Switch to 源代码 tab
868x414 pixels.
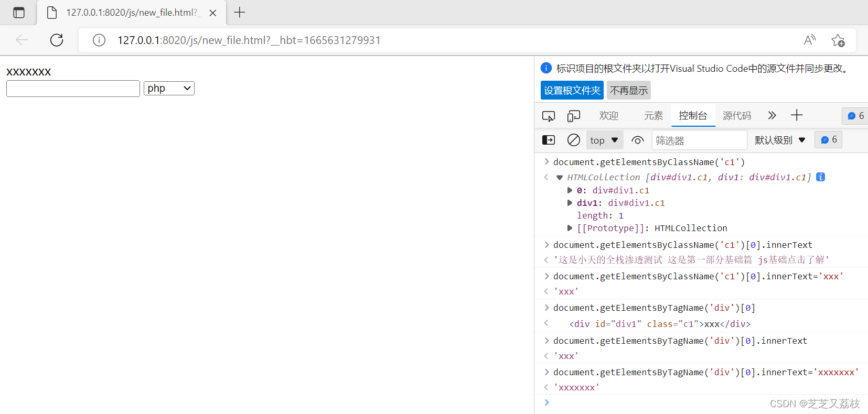tap(737, 116)
